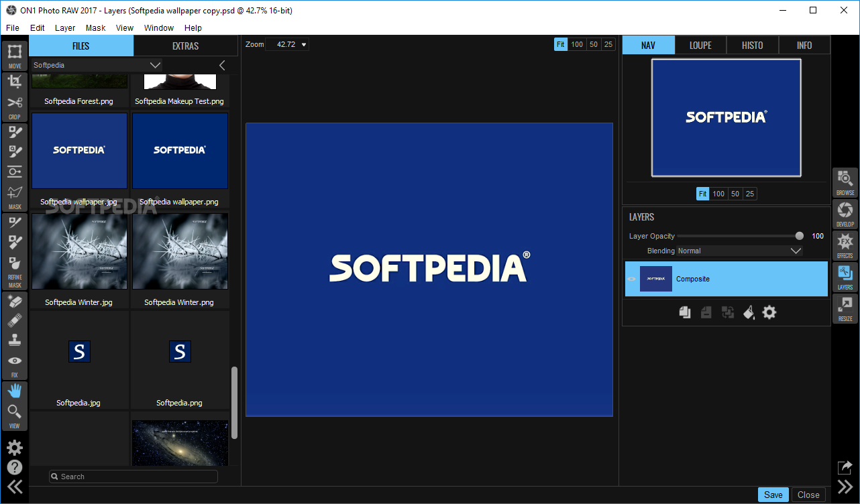The image size is (860, 504).
Task: Set canvas zoom to Fit
Action: tap(561, 44)
